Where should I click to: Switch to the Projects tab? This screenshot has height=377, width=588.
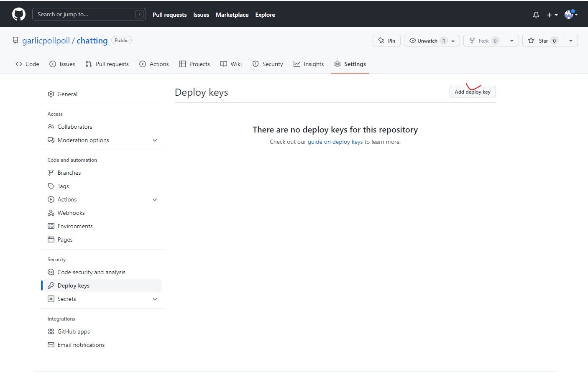[x=194, y=64]
